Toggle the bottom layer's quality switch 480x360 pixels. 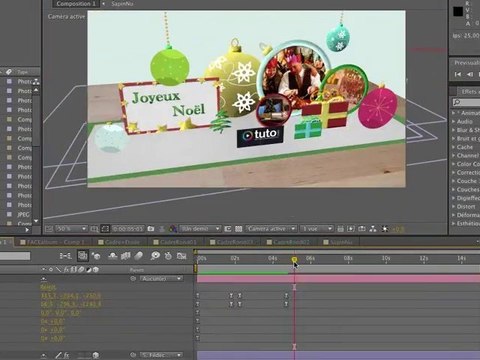click(58, 355)
